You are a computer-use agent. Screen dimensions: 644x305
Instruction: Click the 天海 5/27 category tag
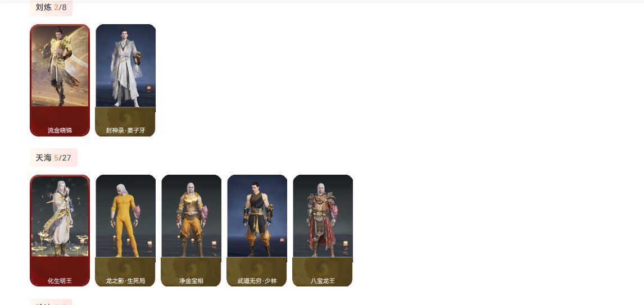[x=54, y=158]
